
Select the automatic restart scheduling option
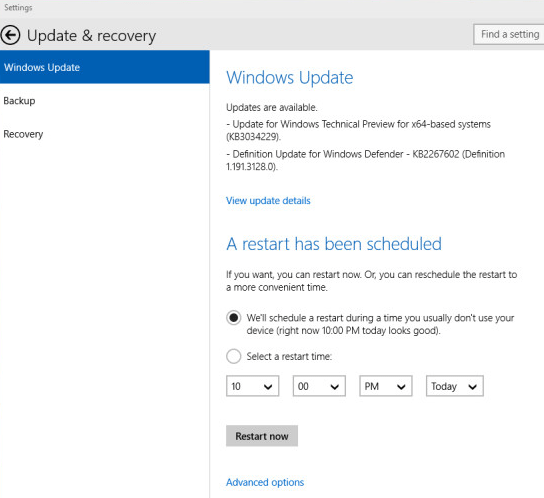[233, 318]
